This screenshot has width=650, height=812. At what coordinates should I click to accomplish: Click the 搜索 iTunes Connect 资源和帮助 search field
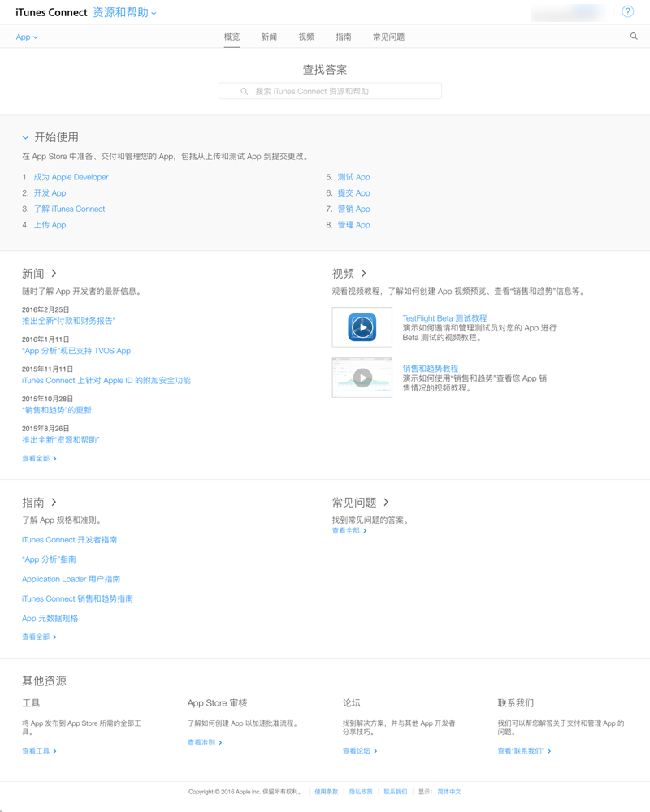330,91
